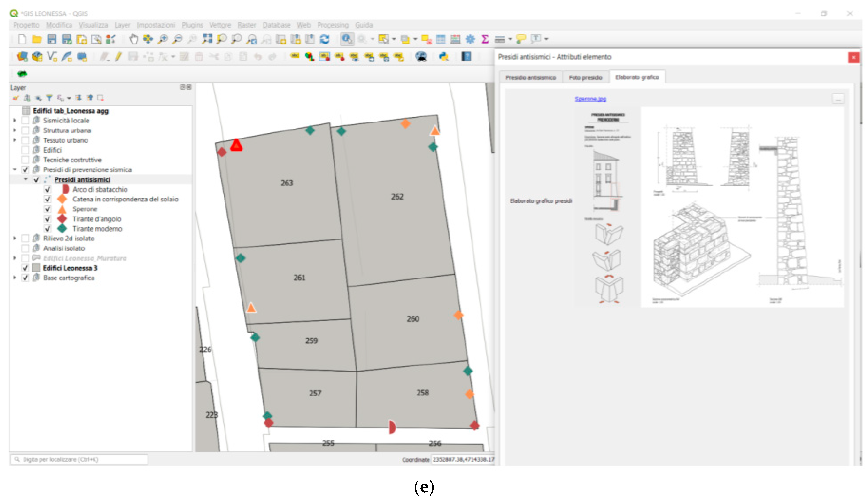Activate the Identify Features tool
Screen dimensions: 868x500
347,39
